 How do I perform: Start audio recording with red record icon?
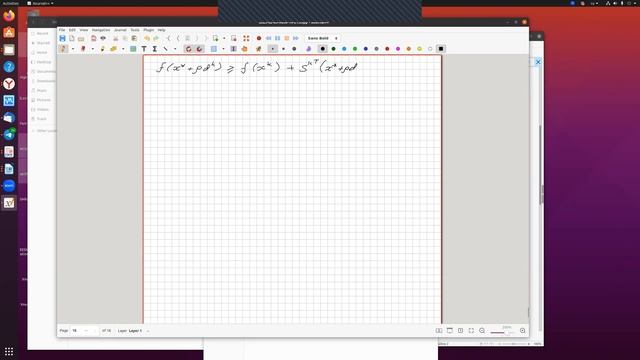tap(259, 38)
